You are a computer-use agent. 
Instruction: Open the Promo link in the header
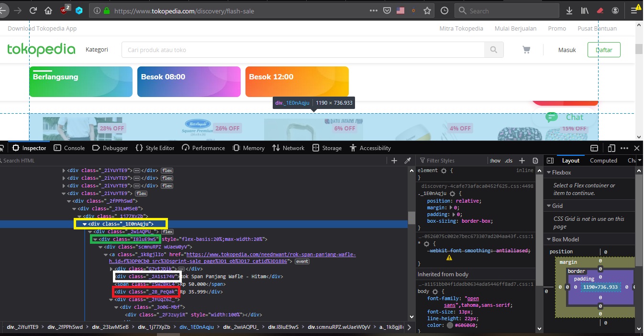coord(557,28)
